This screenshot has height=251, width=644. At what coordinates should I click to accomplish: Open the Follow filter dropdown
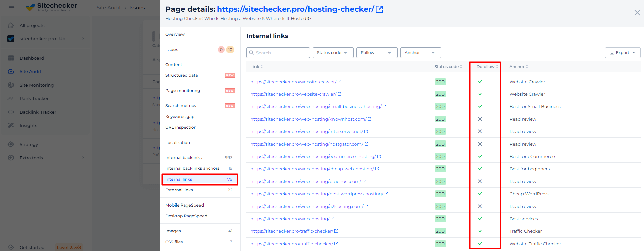click(377, 53)
